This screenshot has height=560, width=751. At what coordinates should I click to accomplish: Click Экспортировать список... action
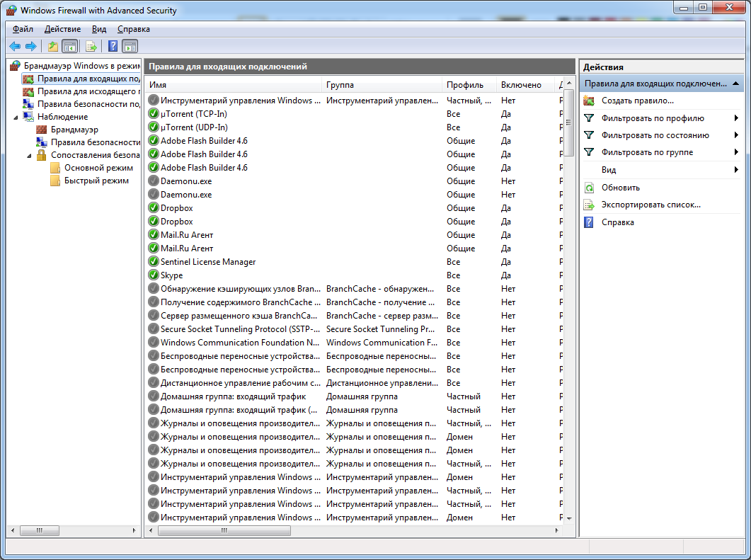(x=650, y=205)
